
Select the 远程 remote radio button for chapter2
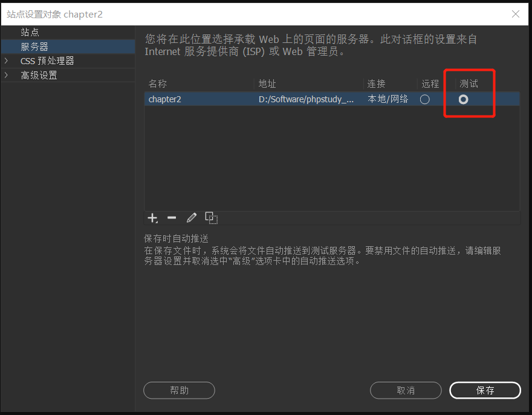coord(424,99)
